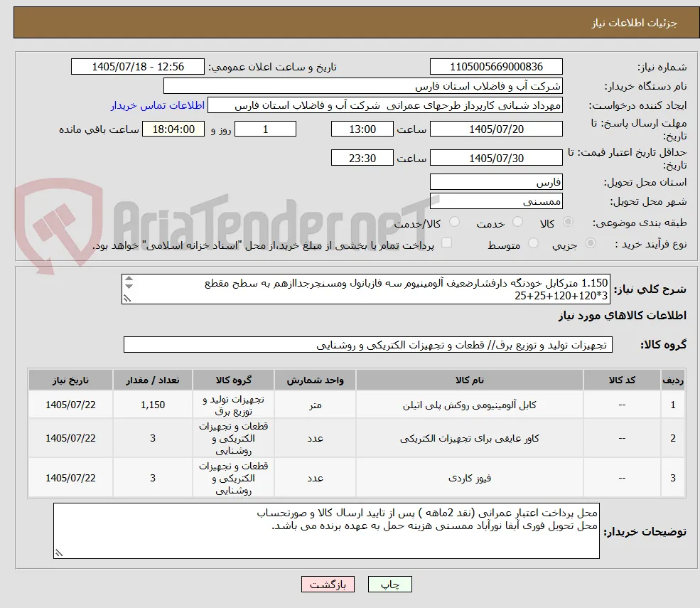Image resolution: width=700 pixels, height=608 pixels.
Task: Click the need number field 1105005669000836
Action: (496, 67)
